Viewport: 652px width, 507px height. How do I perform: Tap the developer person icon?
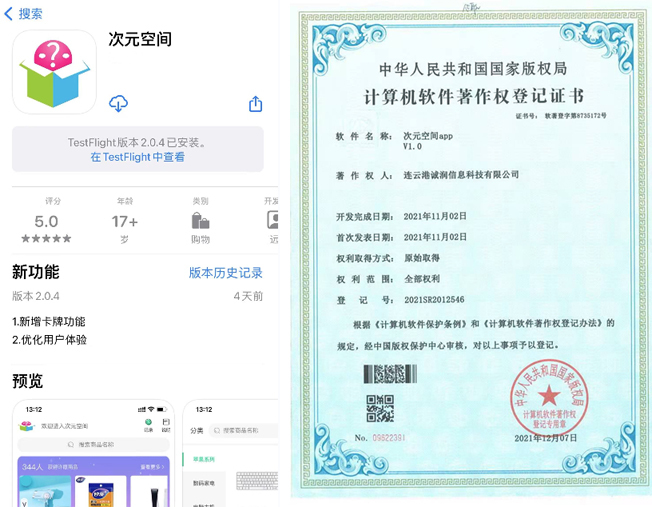pos(272,220)
